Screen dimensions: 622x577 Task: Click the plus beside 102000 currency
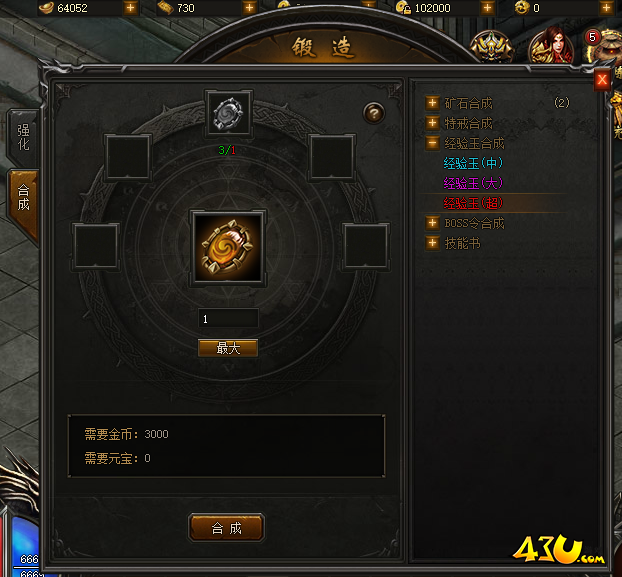coord(487,8)
